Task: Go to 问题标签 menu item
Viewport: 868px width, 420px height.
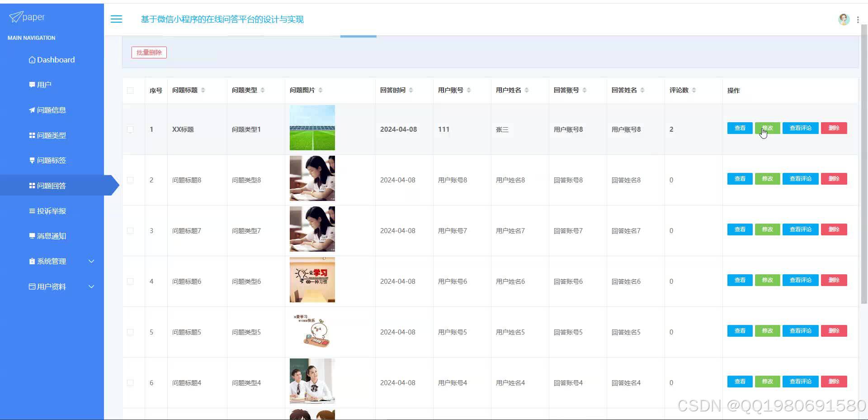Action: pos(52,160)
